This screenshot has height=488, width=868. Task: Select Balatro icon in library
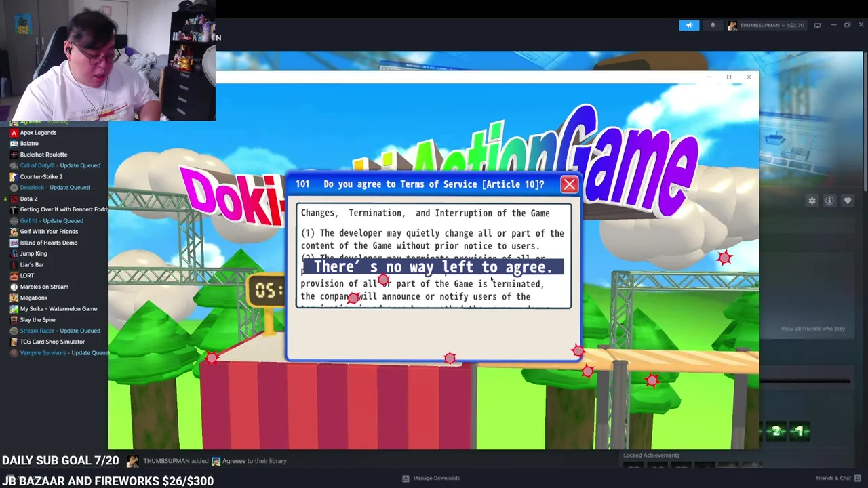click(x=14, y=144)
